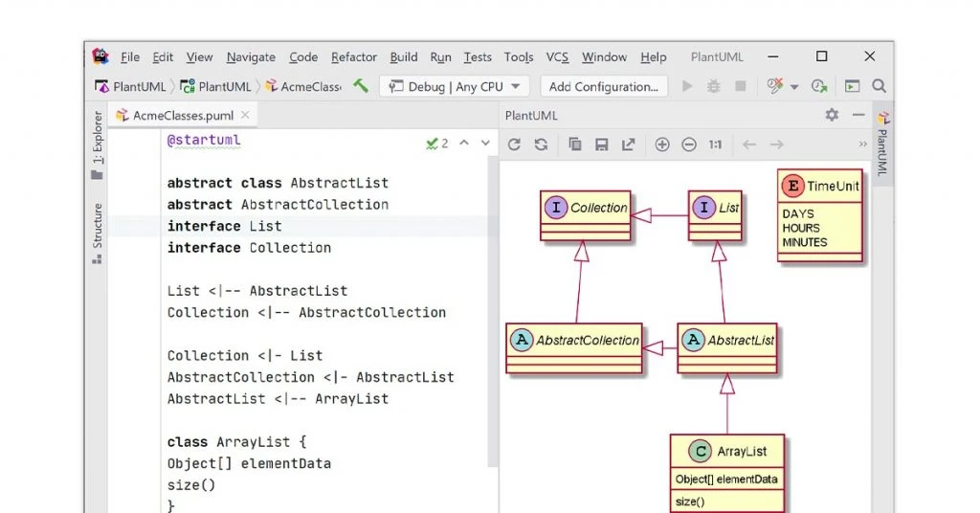Select the AcmeClasses.puml editor tab

point(183,115)
